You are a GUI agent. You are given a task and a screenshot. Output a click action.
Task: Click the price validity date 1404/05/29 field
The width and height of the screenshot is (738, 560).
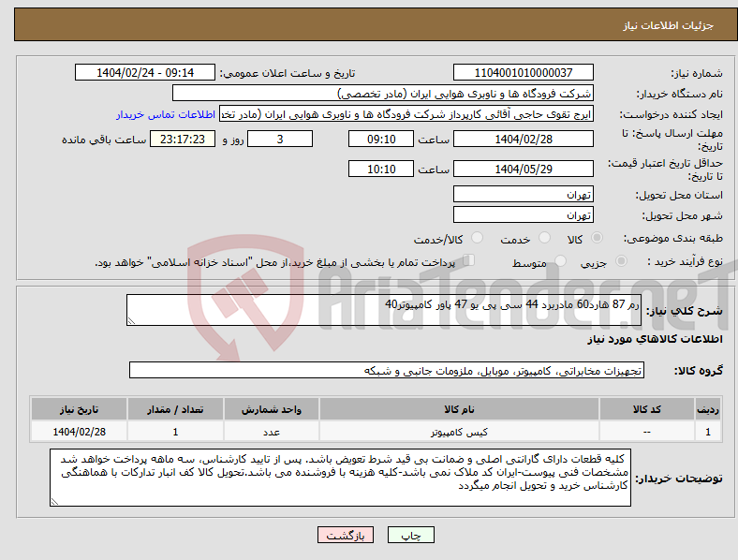(x=523, y=169)
